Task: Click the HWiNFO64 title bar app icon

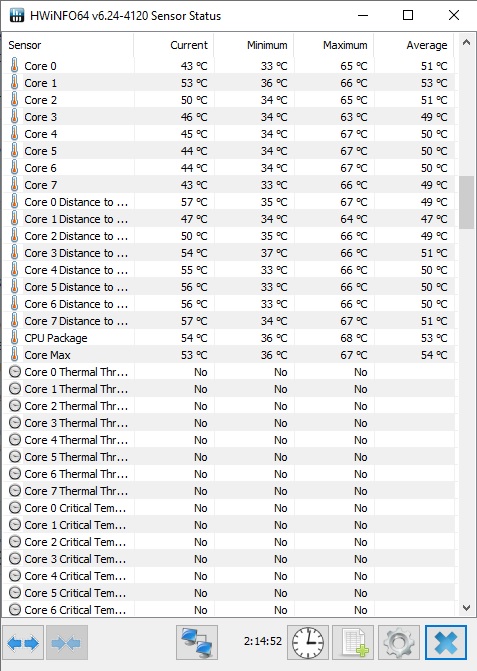Action: [x=16, y=15]
